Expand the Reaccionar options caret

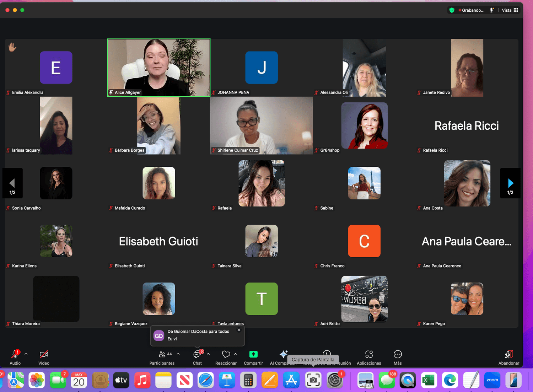click(x=236, y=354)
